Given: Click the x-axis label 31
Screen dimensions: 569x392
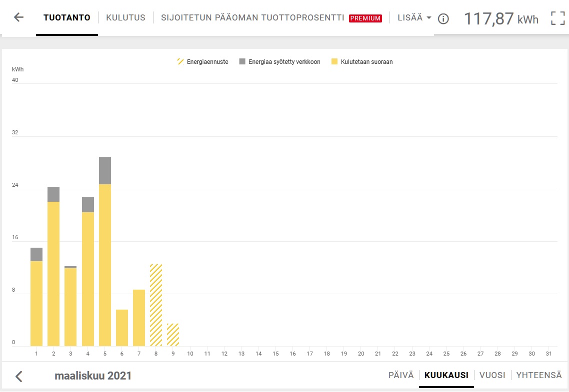Looking at the screenshot, I should coord(548,354).
